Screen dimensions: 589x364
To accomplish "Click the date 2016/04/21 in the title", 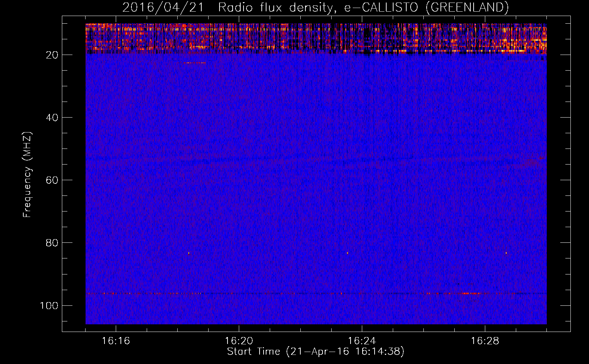I will [163, 7].
